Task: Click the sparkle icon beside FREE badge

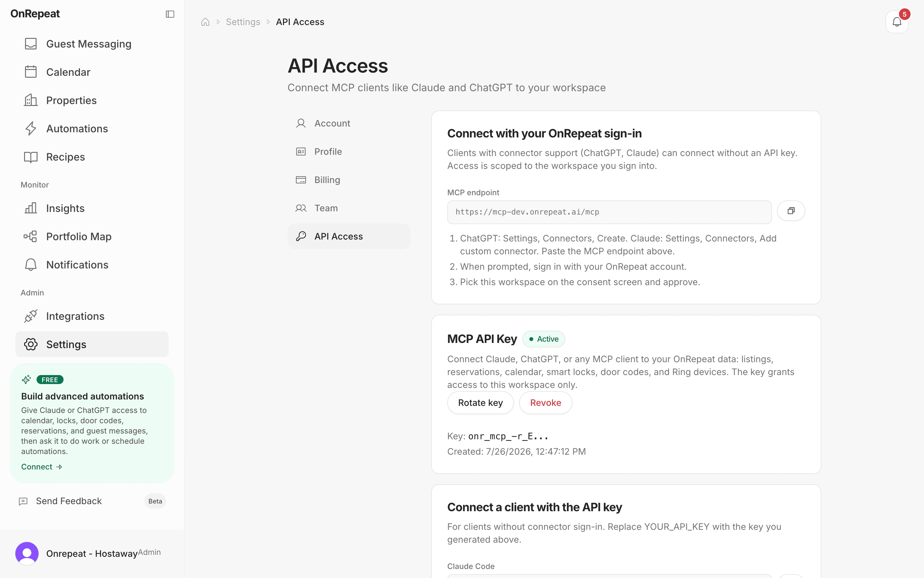Action: (x=26, y=380)
